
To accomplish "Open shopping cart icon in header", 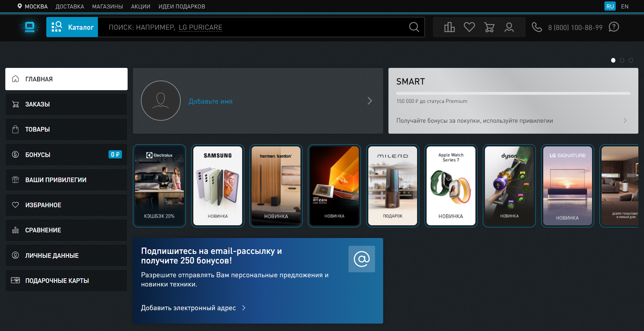I will 489,27.
